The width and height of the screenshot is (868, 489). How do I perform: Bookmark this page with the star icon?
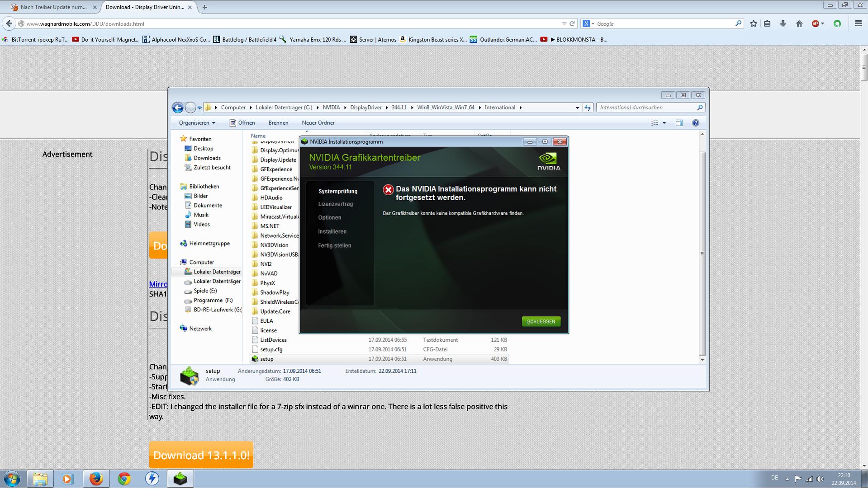(754, 24)
